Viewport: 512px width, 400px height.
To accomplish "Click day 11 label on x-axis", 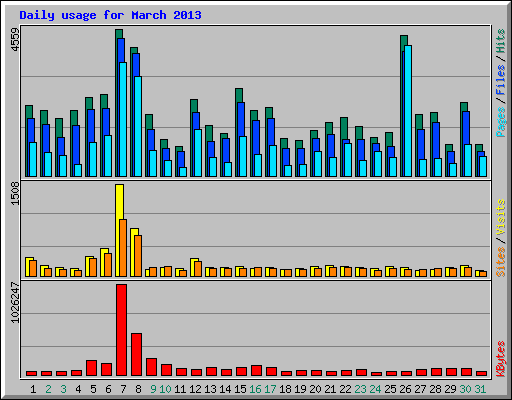I will [x=180, y=389].
